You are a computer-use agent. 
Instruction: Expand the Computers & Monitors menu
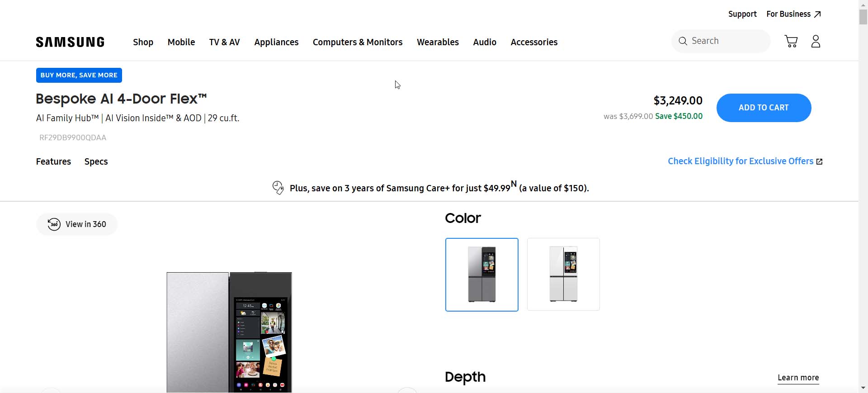[x=357, y=42]
